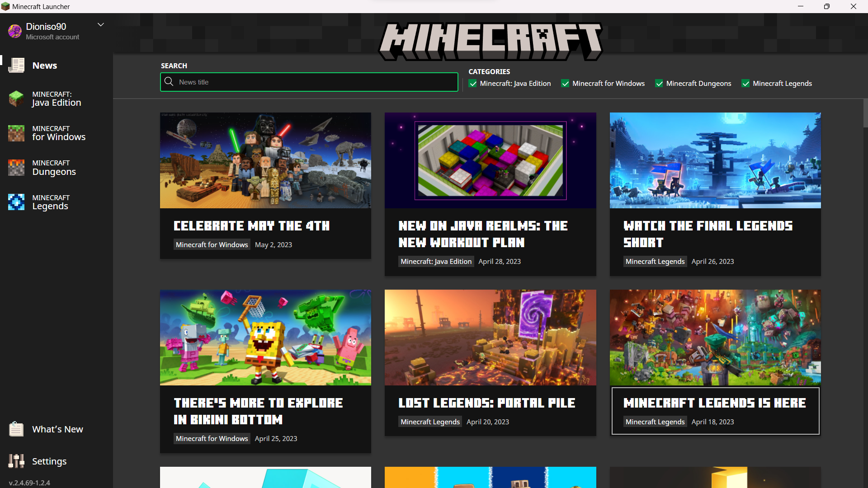The width and height of the screenshot is (868, 488).
Task: Toggle the Minecraft for Windows checkbox
Action: click(565, 84)
